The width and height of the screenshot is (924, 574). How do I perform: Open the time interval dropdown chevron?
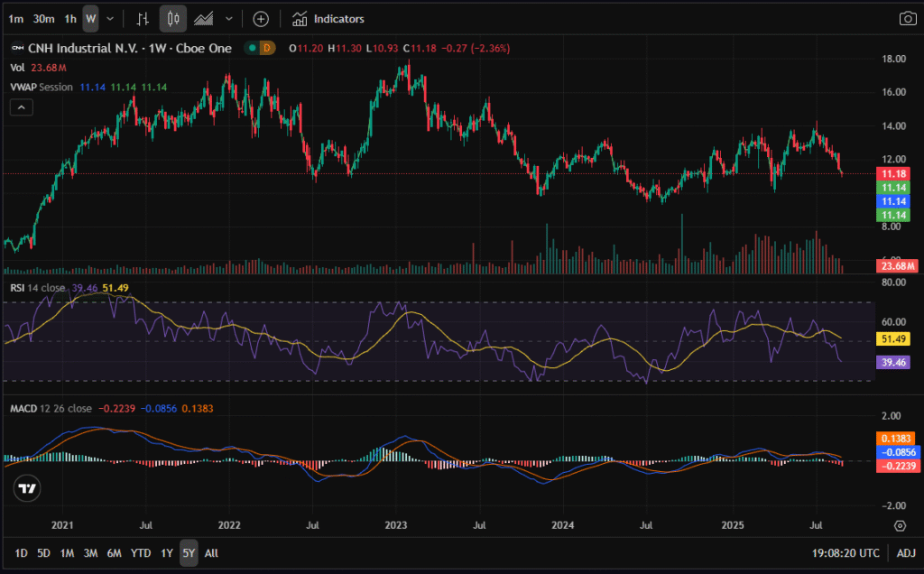click(110, 18)
